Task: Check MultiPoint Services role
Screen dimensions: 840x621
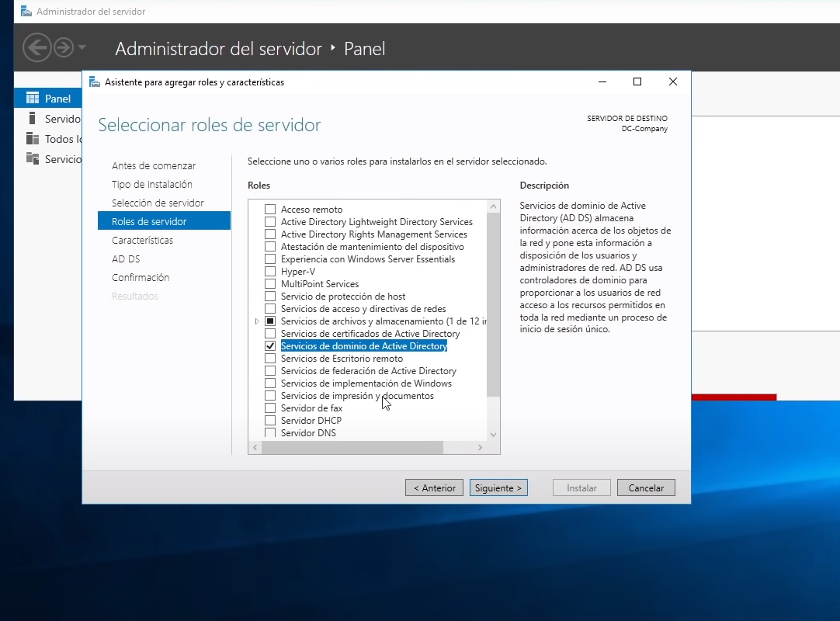Action: (270, 284)
